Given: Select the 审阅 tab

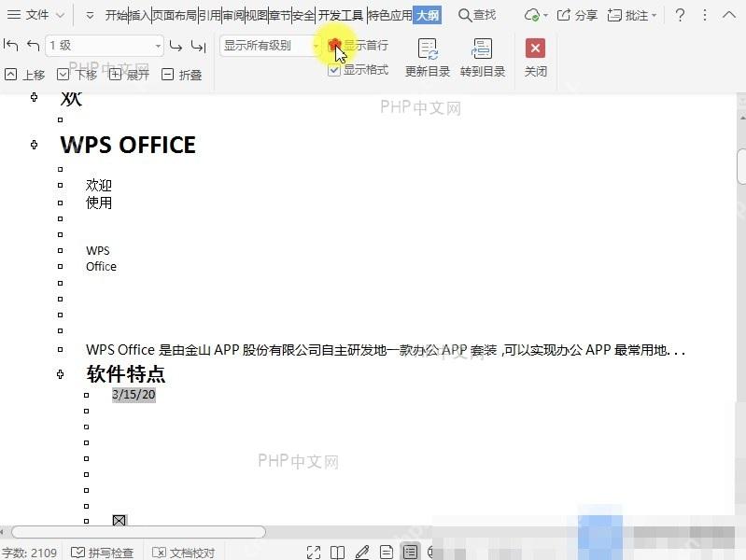Looking at the screenshot, I should (233, 15).
